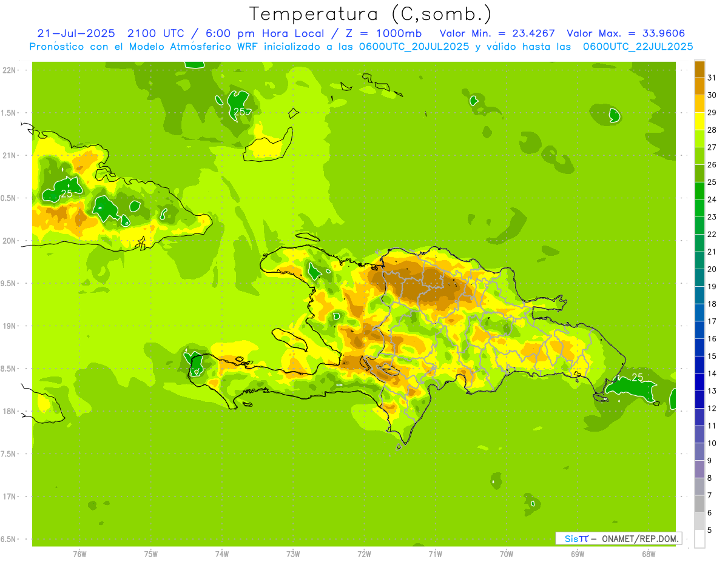The height and width of the screenshot is (562, 728).
Task: Click the legend swatch between 29 and 30
Action: (699, 104)
